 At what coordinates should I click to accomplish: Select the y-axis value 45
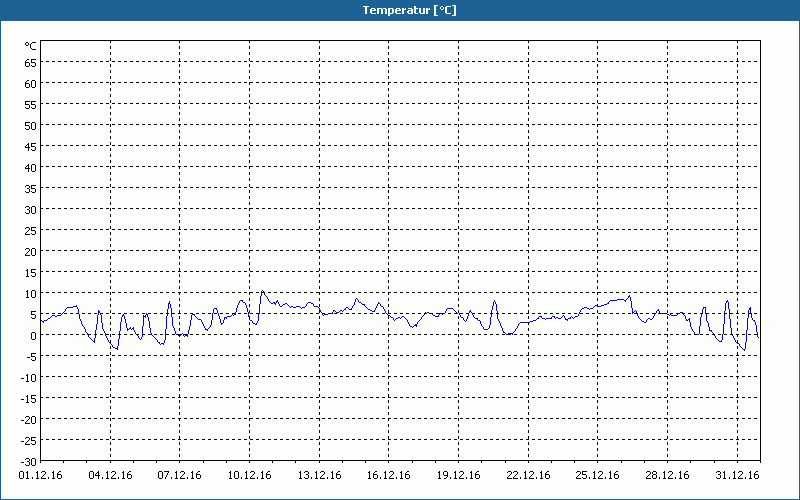31,146
